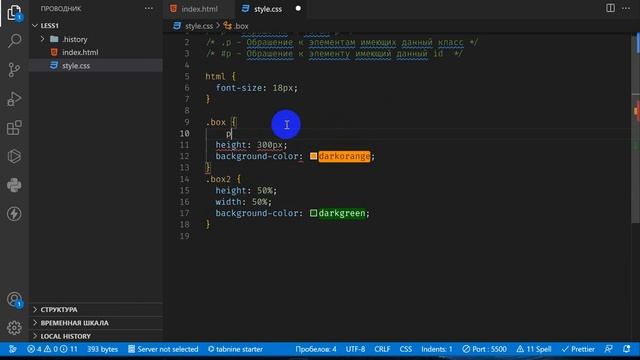Click the split editor icon

point(610,8)
